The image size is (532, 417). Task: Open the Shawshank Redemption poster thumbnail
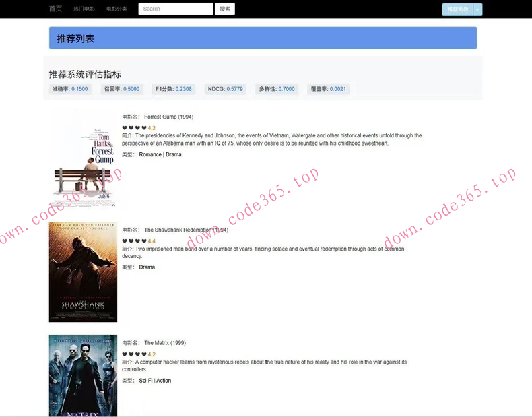[83, 272]
